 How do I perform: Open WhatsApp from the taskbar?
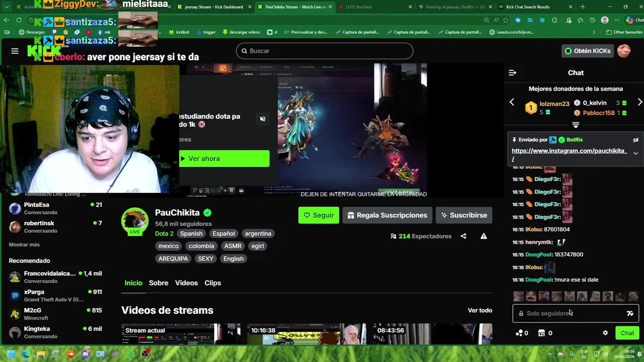click(x=130, y=354)
